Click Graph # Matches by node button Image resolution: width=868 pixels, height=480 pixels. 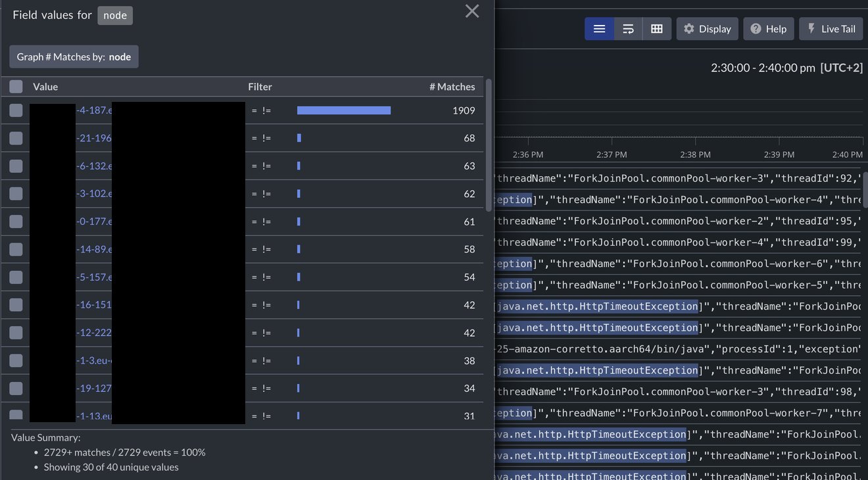(74, 57)
